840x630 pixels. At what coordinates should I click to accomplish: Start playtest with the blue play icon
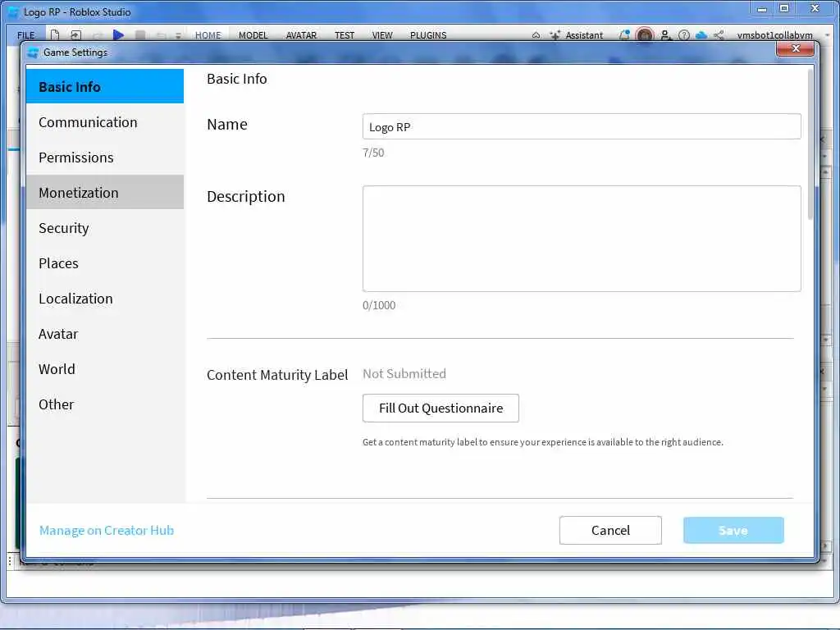point(118,34)
